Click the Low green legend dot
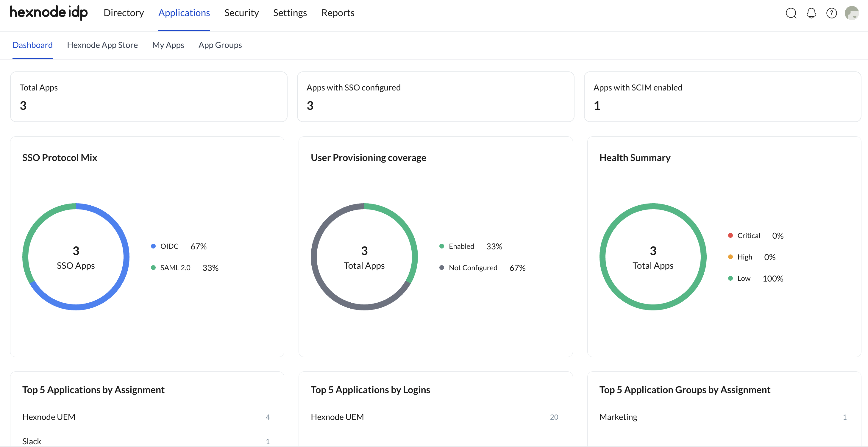 point(730,279)
